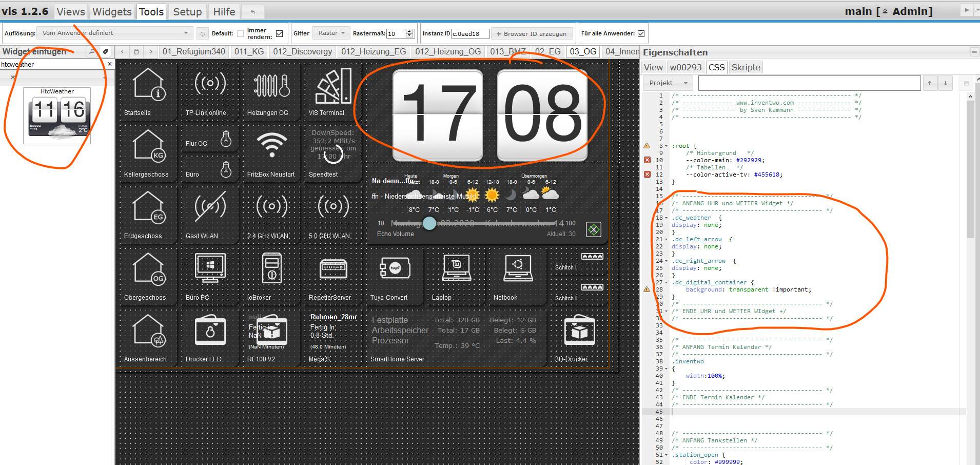This screenshot has height=465, width=980.
Task: Switch to the w00293 properties tab
Action: tap(685, 67)
